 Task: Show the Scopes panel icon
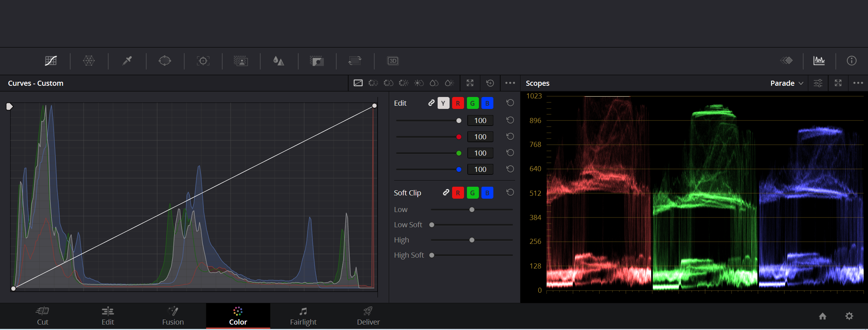(819, 60)
